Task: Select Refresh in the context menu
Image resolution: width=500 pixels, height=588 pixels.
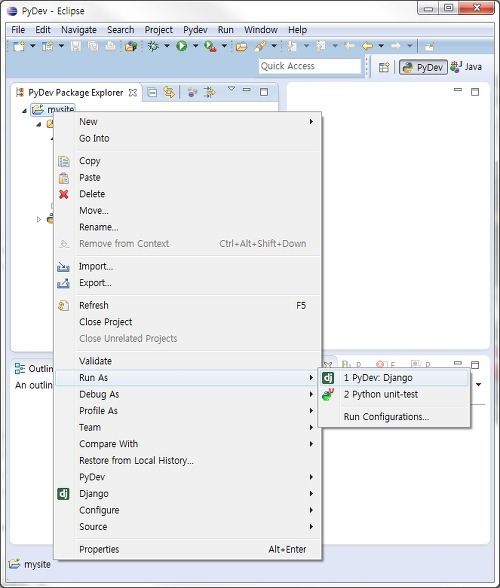Action: [188, 305]
